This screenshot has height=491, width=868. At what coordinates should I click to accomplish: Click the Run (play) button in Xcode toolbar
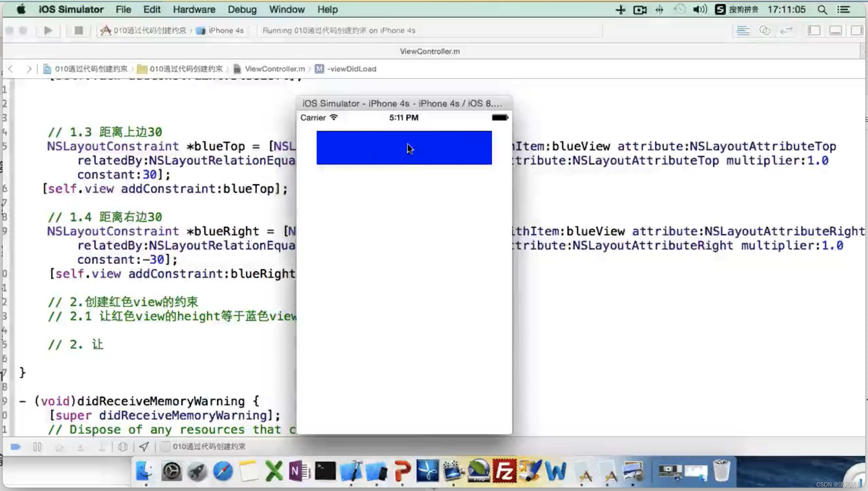pyautogui.click(x=48, y=30)
